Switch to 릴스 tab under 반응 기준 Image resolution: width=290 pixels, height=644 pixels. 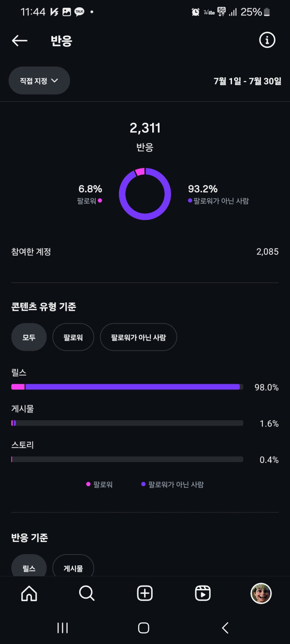(29, 568)
